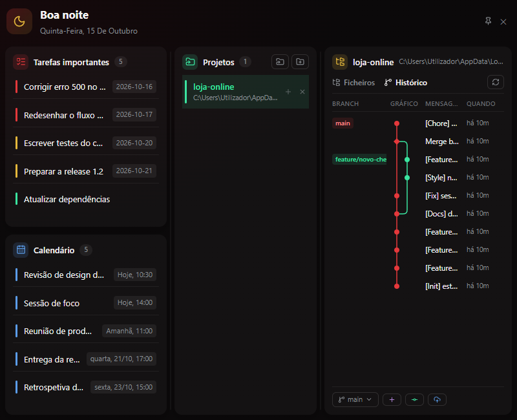The width and height of the screenshot is (517, 420).
Task: Add a new project folder
Action: pos(300,61)
